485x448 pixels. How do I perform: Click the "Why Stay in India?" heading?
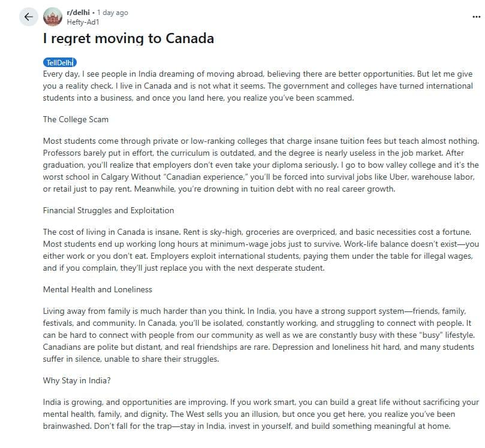tap(77, 380)
